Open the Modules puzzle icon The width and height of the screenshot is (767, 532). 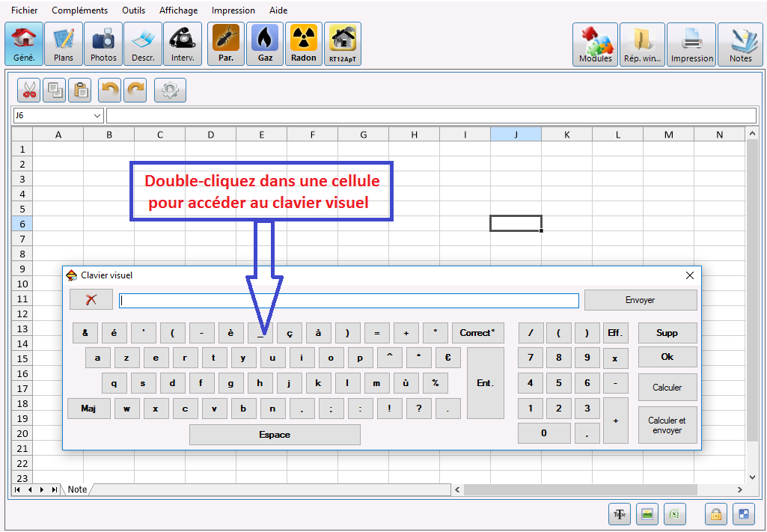pyautogui.click(x=595, y=44)
